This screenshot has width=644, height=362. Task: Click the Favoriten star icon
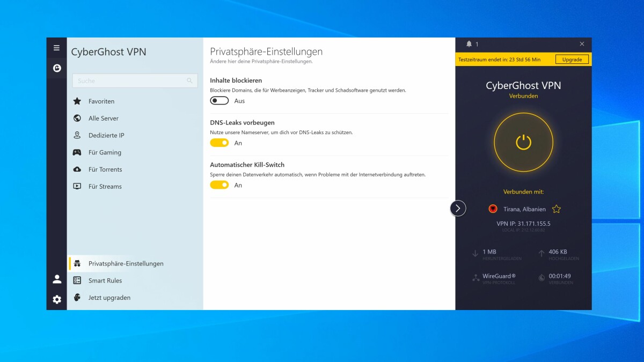[77, 101]
